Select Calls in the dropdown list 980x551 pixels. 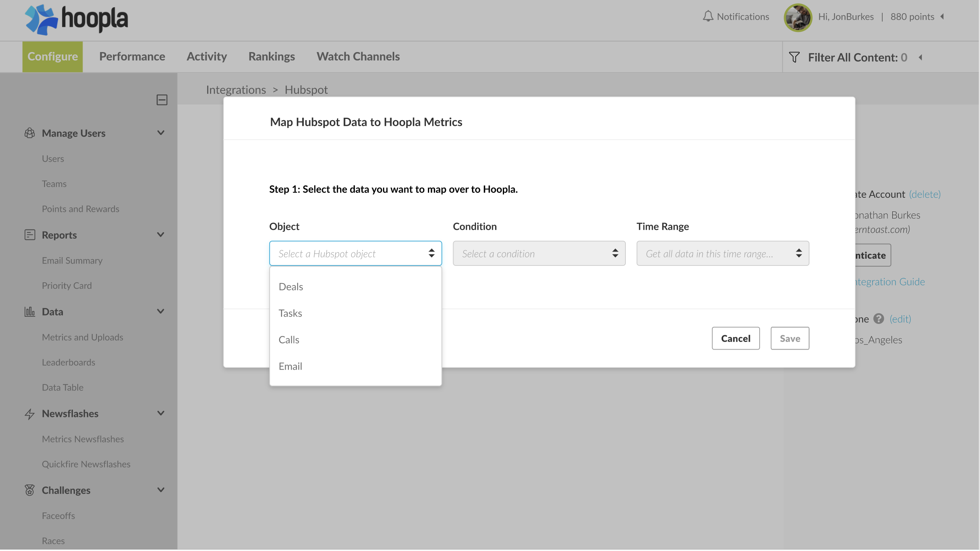click(x=289, y=340)
